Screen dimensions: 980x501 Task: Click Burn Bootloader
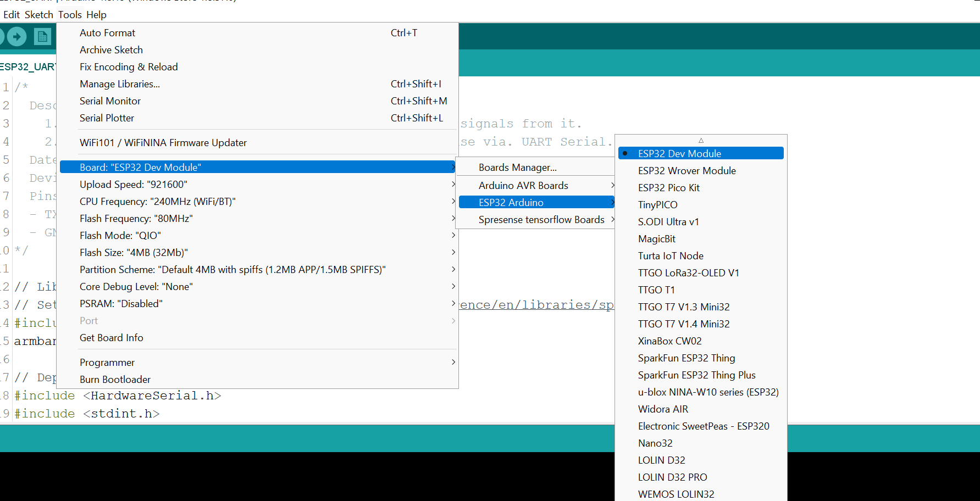coord(115,379)
